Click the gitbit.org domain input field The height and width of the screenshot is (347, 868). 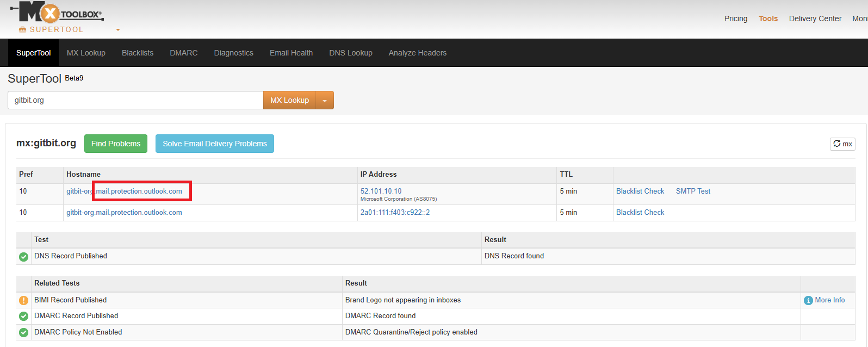pyautogui.click(x=135, y=100)
